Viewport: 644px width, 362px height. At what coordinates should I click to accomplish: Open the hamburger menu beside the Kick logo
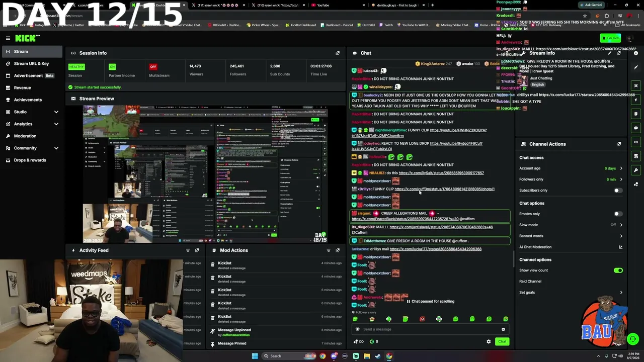(8, 38)
